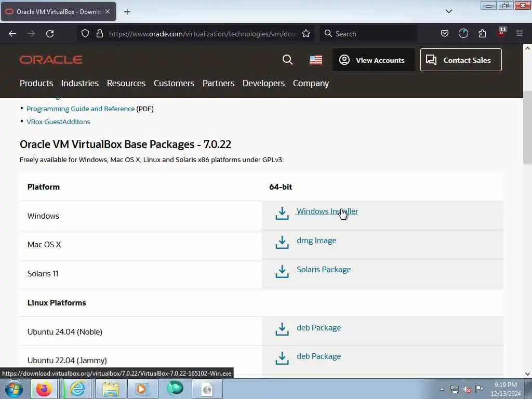Click the page vertical scrollbar thumb
The image size is (532, 399).
point(527,127)
